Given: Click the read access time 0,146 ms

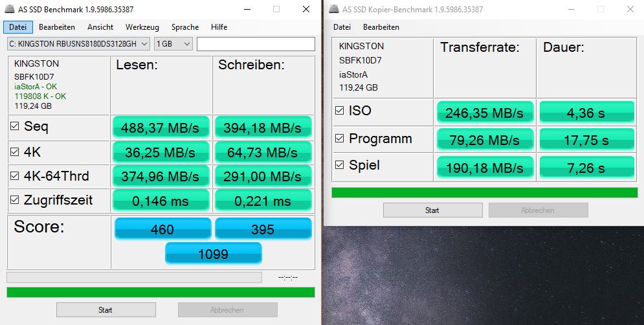Looking at the screenshot, I should click(161, 201).
